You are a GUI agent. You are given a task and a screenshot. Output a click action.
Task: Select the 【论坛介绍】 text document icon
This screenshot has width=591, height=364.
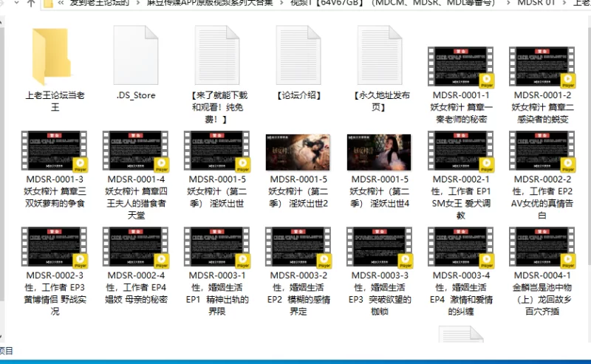[298, 55]
